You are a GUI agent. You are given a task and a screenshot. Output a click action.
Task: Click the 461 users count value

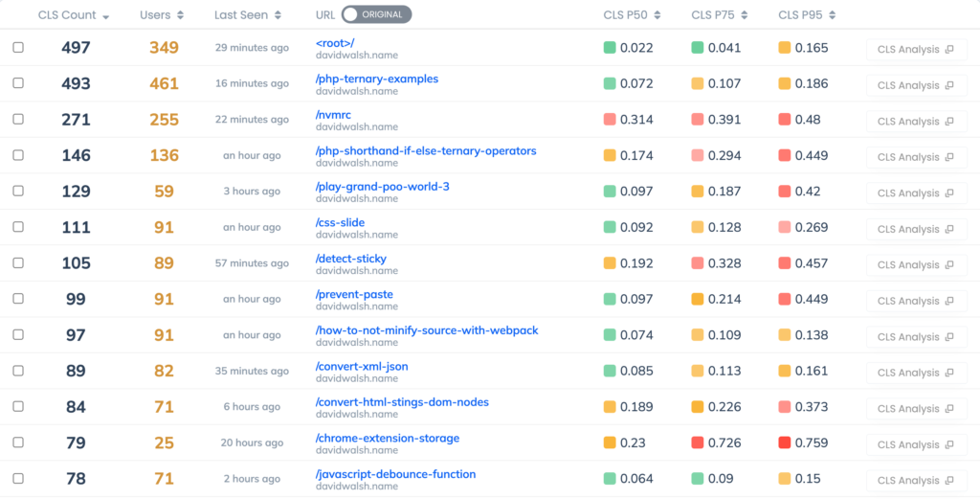[164, 84]
